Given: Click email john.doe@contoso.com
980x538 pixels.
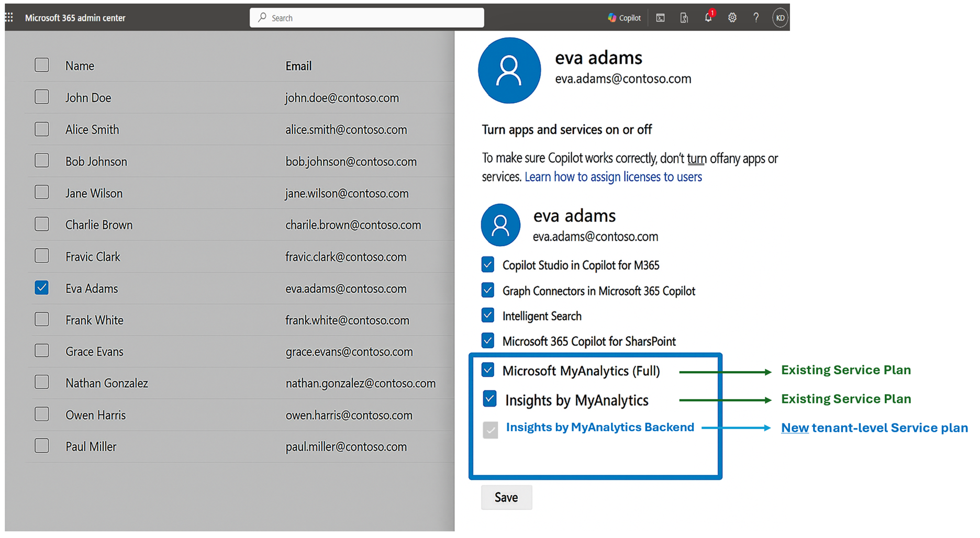Looking at the screenshot, I should click(x=342, y=98).
